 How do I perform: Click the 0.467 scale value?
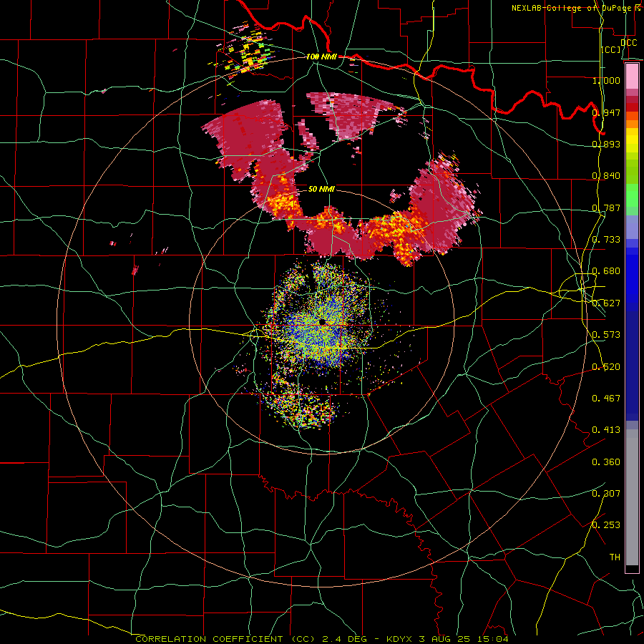pyautogui.click(x=606, y=398)
